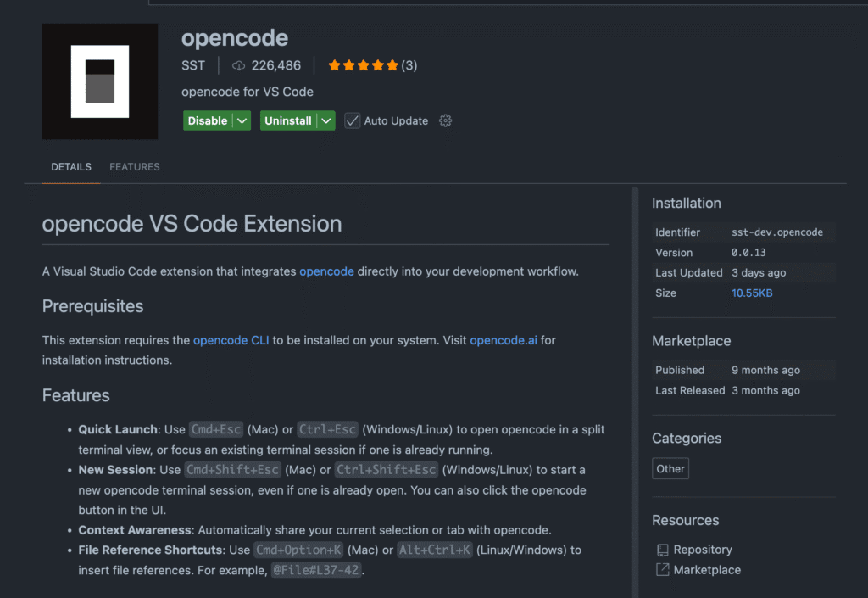
Task: Switch to the FEATURES tab
Action: pos(134,166)
